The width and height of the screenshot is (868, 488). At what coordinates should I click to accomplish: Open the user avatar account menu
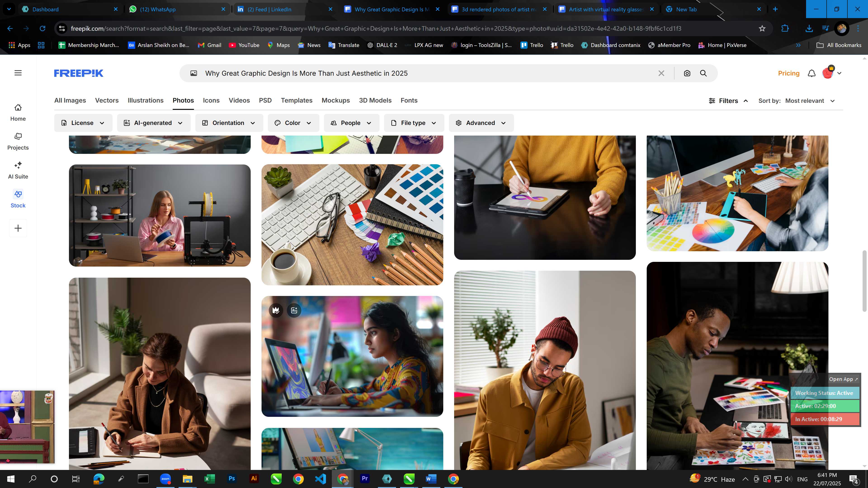(x=832, y=73)
